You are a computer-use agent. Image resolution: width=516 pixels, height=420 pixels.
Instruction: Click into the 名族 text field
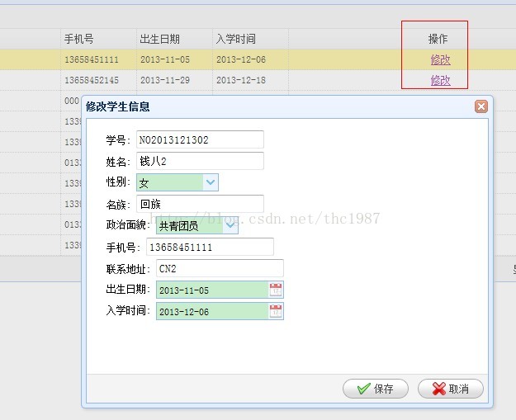[x=200, y=204]
